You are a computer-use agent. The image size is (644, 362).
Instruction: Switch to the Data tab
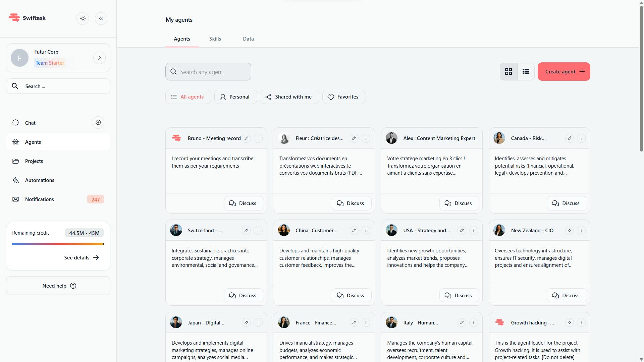click(x=248, y=39)
